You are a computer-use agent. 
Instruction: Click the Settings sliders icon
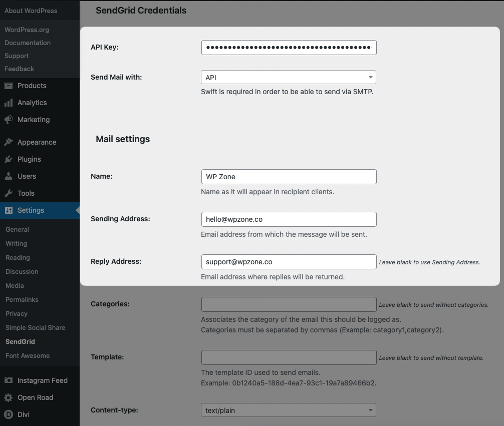coord(9,210)
